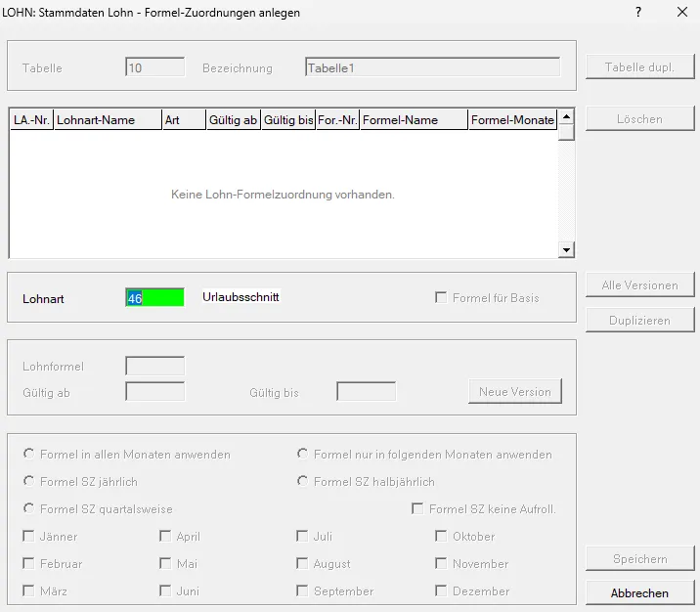Screen dimensions: 700x612
Task: Tick the Formel für Basis checkbox
Action: point(441,297)
